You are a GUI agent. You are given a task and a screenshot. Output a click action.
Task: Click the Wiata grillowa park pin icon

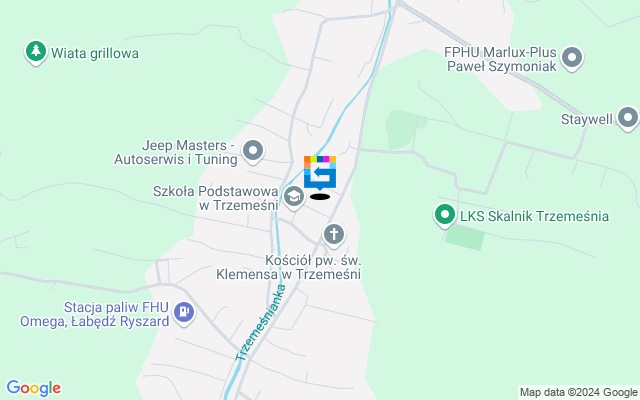click(36, 52)
